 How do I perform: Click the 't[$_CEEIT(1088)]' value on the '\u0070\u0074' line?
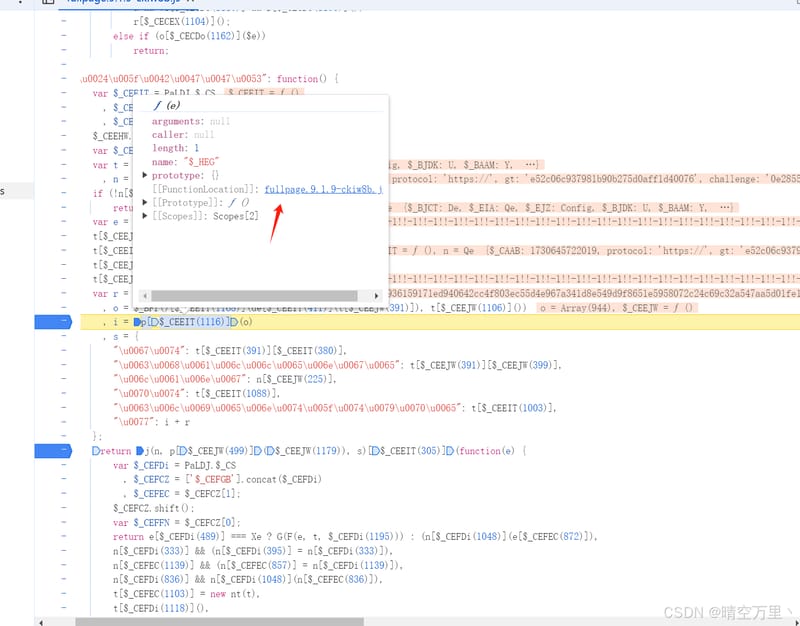click(238, 393)
